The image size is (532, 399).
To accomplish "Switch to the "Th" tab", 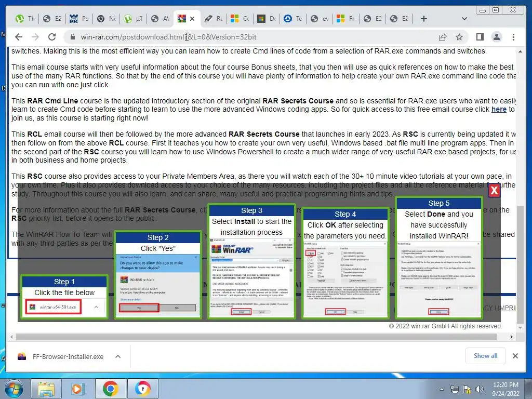I will tap(25, 19).
